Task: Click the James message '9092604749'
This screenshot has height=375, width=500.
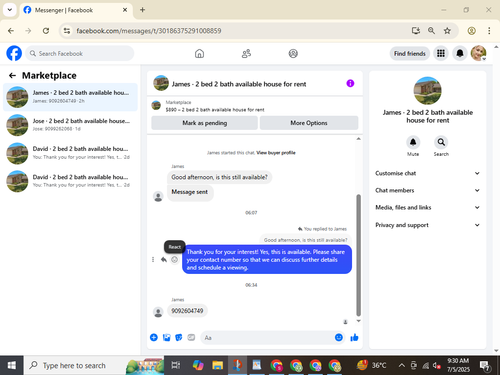Action: point(187,311)
